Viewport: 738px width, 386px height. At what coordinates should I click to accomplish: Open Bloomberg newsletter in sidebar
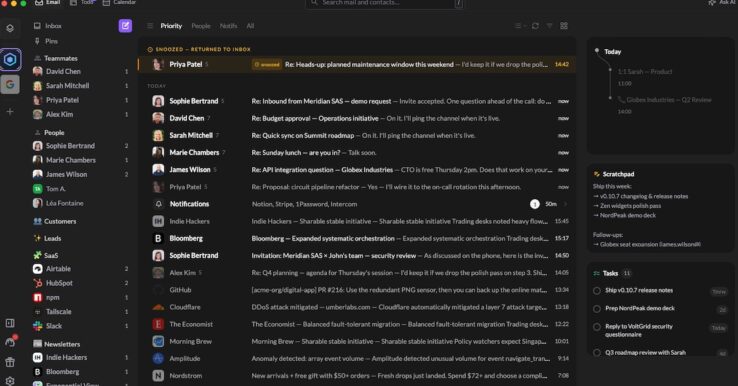tap(80, 371)
